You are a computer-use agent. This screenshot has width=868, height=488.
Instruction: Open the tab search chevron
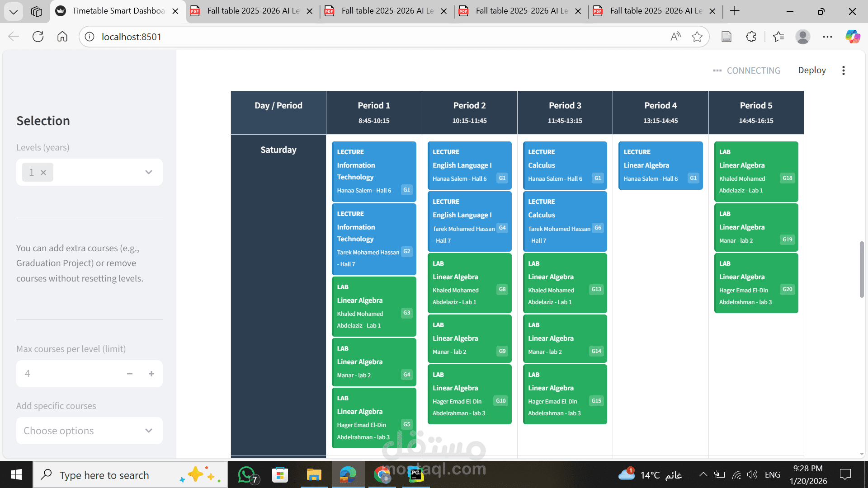13,11
